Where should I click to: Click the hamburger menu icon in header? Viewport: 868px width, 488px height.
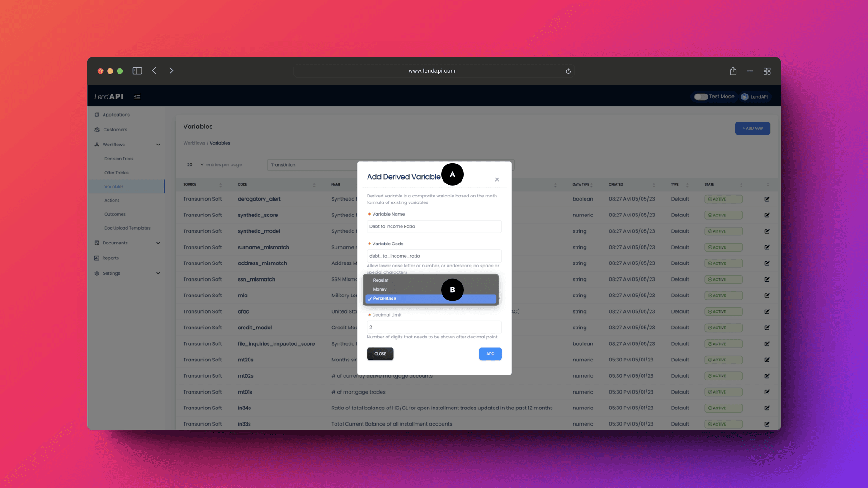137,96
